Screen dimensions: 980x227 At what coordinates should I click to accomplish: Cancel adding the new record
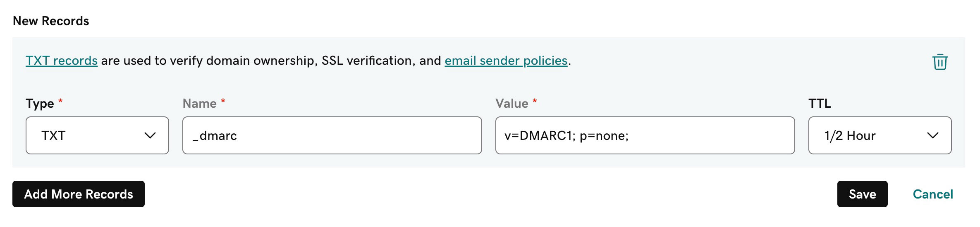(932, 194)
